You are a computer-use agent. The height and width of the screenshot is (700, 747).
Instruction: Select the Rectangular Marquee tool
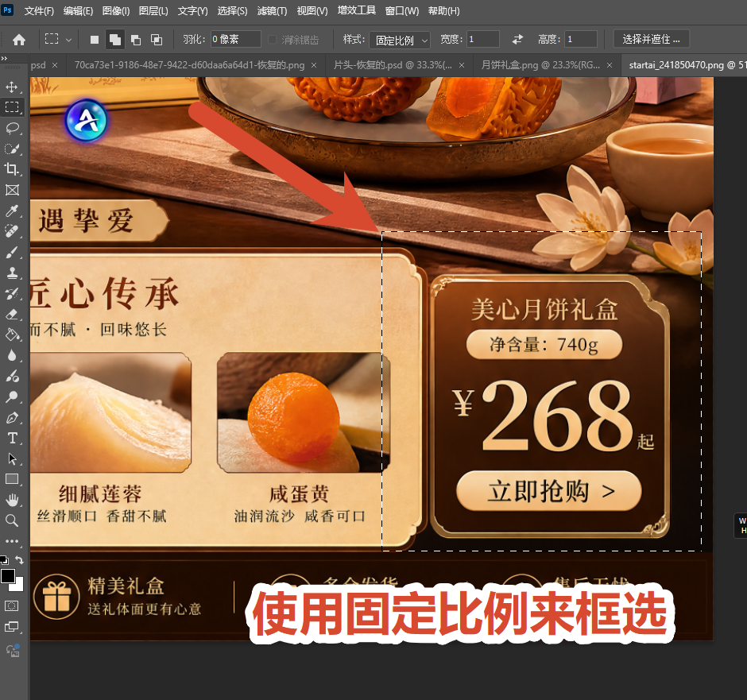[12, 107]
